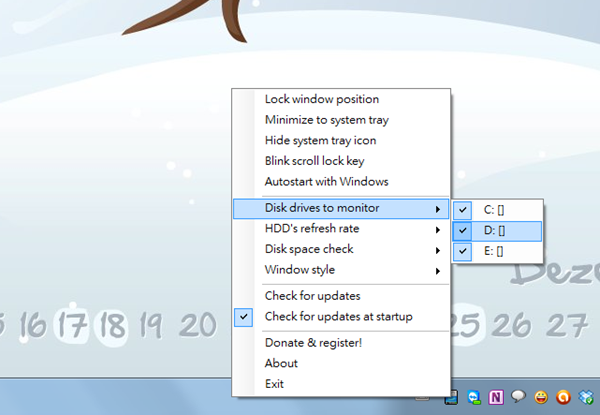
Task: Open the About menu entry
Action: tap(341, 363)
